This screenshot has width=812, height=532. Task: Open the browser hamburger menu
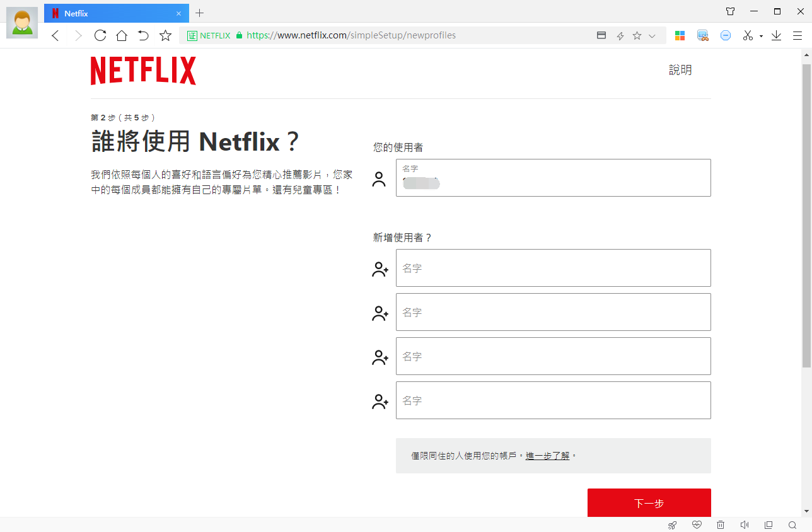coord(797,36)
